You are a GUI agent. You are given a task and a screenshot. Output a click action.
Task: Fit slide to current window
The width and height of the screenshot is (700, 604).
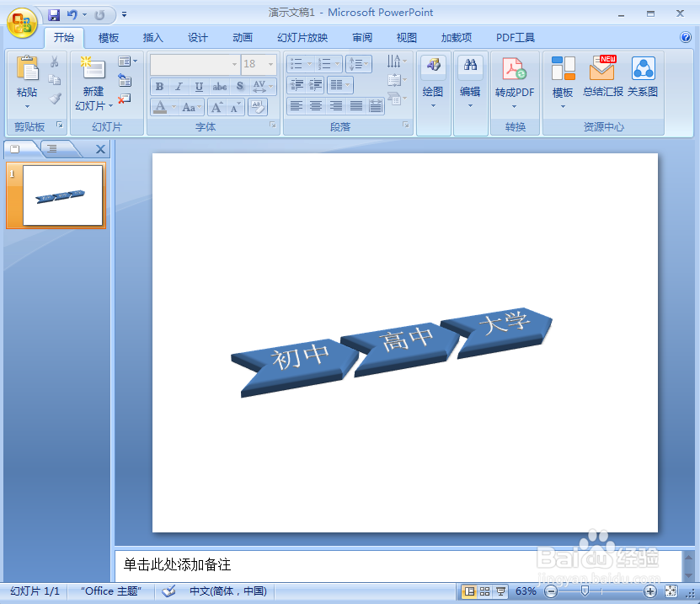coord(671,591)
